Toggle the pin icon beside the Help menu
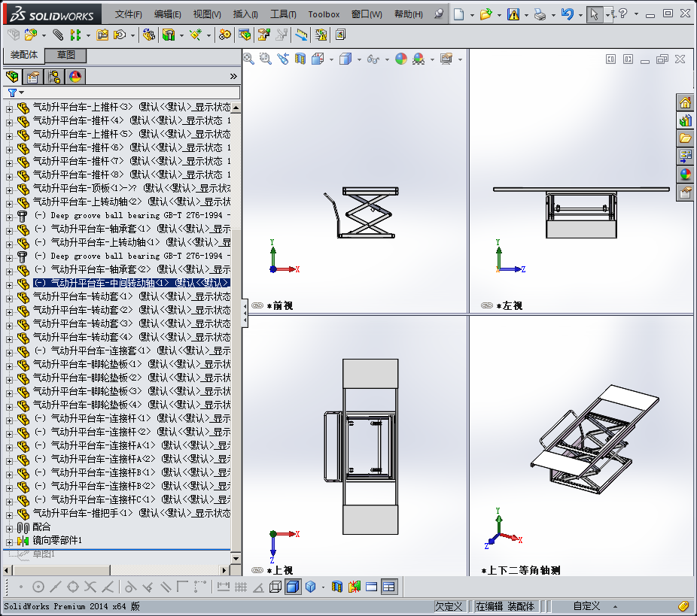The image size is (697, 616). 439,14
